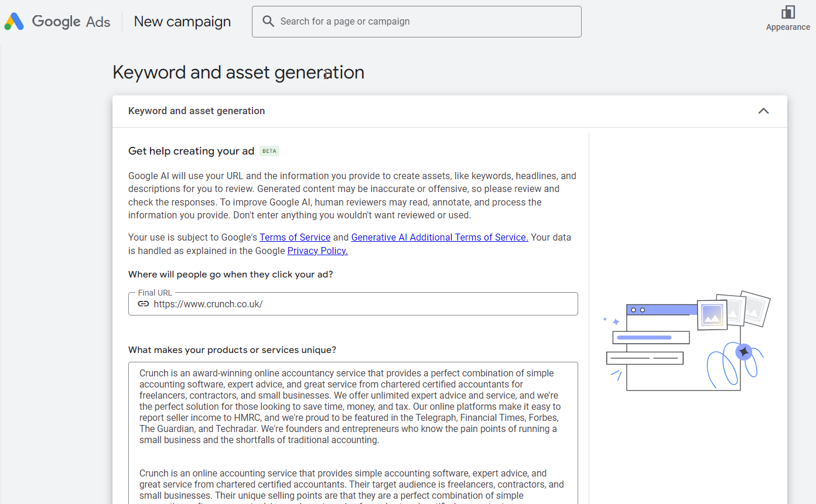The image size is (816, 504).
Task: Focus the search for a page or campaign box
Action: coord(416,22)
